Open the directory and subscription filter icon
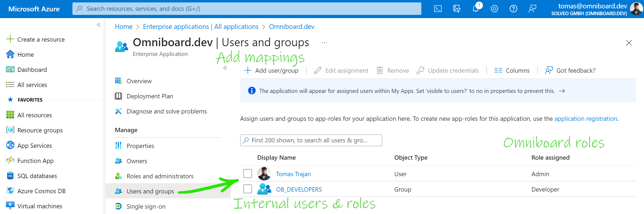Viewport: 644px width, 214px height. pos(456,9)
